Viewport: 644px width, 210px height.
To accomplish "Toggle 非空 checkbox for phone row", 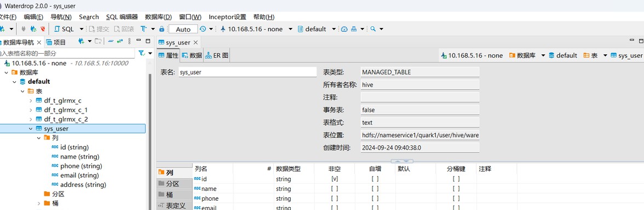I will [334, 198].
